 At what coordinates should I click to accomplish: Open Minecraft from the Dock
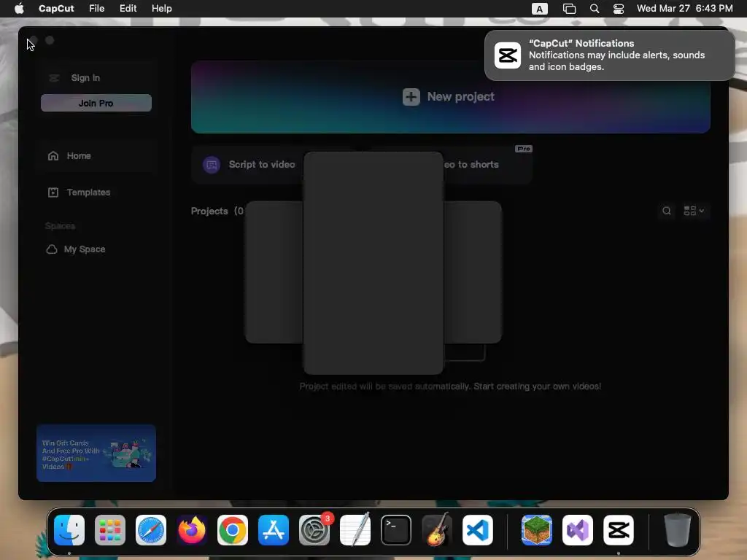pos(537,530)
